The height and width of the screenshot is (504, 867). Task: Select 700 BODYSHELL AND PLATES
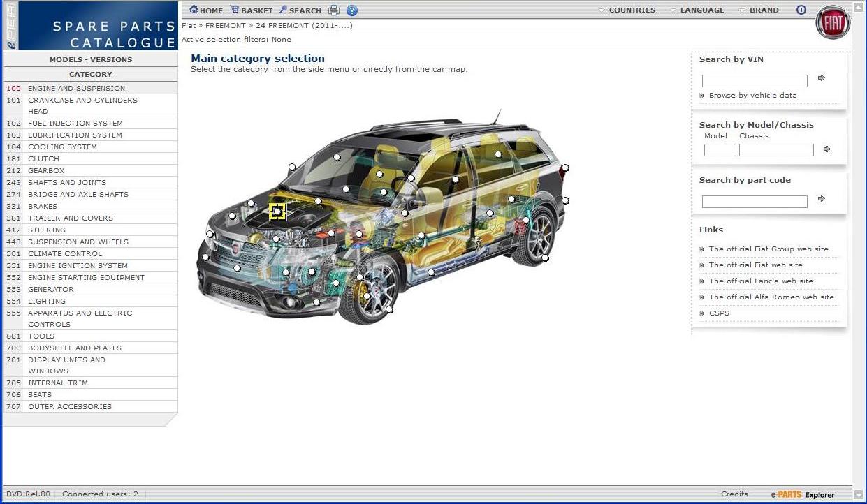91,348
